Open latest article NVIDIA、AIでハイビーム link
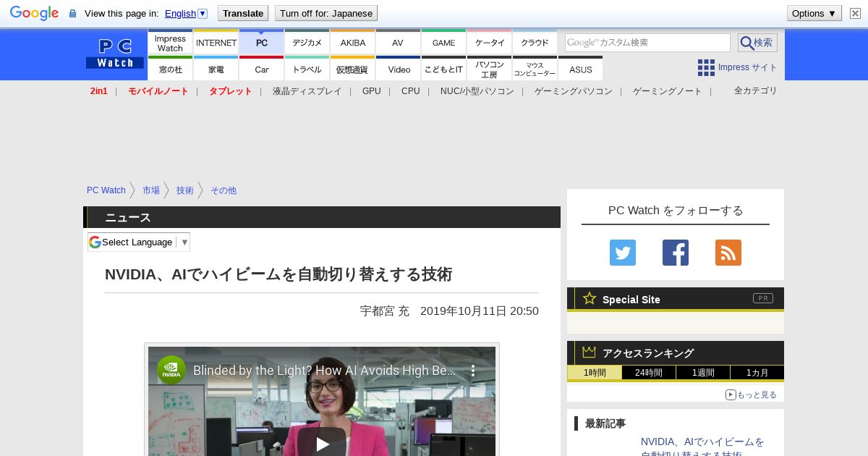The height and width of the screenshot is (456, 868). tap(702, 447)
